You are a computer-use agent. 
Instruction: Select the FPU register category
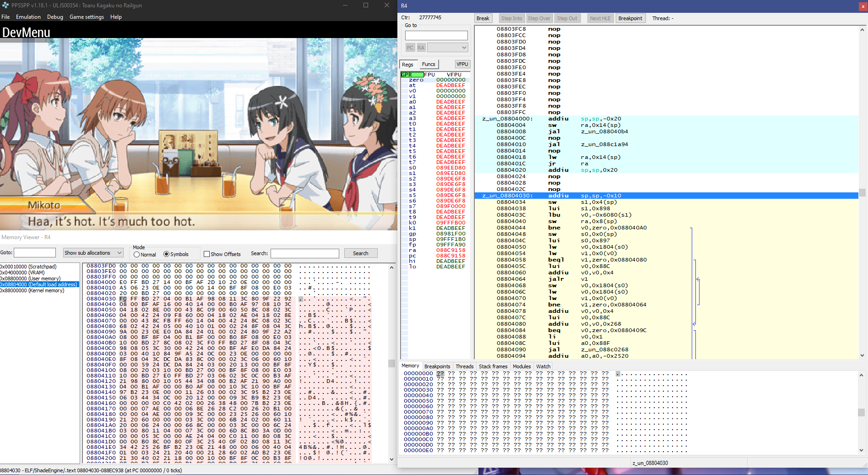429,75
